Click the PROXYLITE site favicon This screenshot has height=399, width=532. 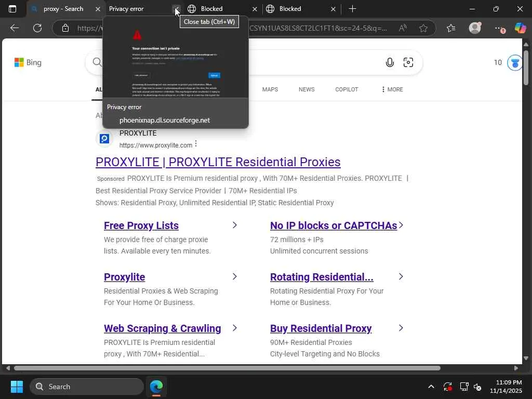point(104,139)
